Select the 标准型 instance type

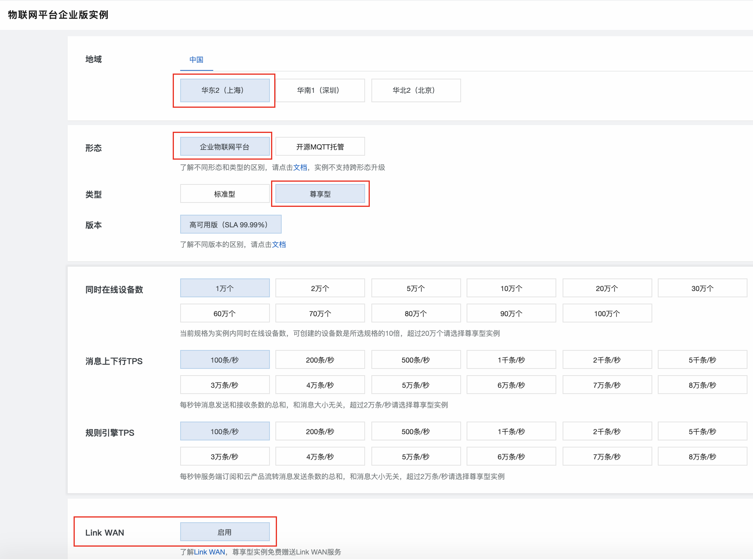pyautogui.click(x=225, y=194)
